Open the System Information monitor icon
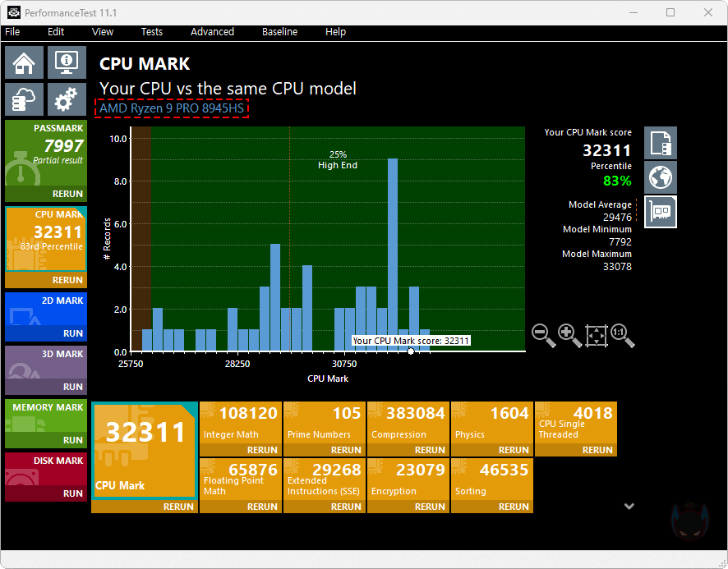This screenshot has height=569, width=728. (67, 62)
